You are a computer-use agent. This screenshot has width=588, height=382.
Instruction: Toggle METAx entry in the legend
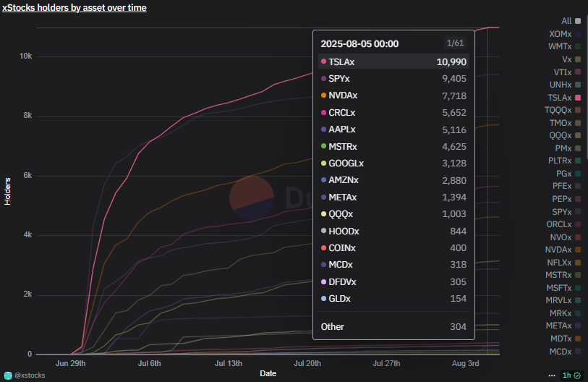pos(563,326)
